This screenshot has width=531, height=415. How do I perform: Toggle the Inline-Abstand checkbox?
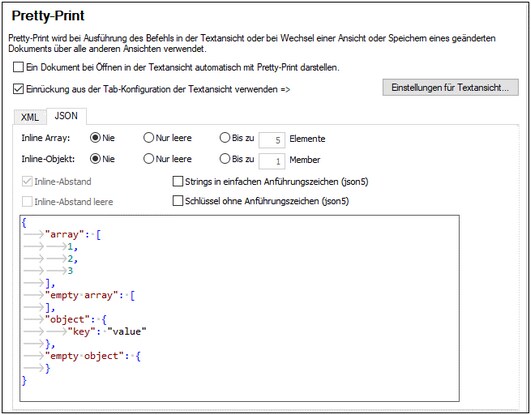click(27, 181)
